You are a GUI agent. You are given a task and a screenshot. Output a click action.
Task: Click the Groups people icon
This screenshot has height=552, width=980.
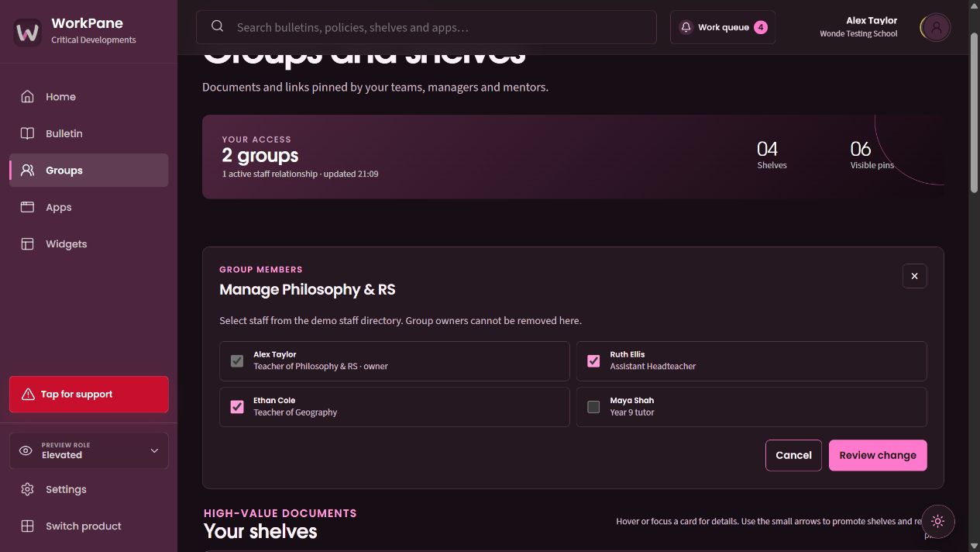(x=27, y=171)
